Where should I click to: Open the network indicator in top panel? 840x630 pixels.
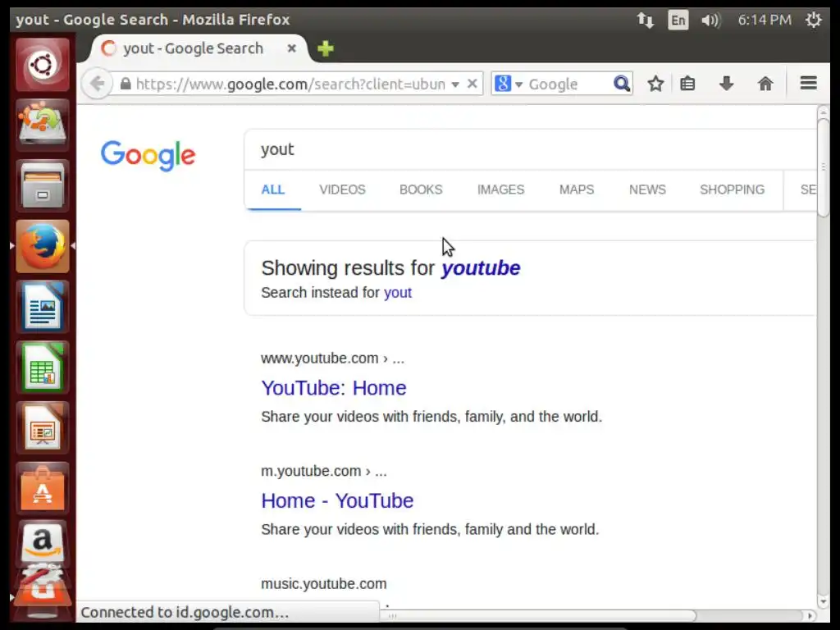point(646,21)
